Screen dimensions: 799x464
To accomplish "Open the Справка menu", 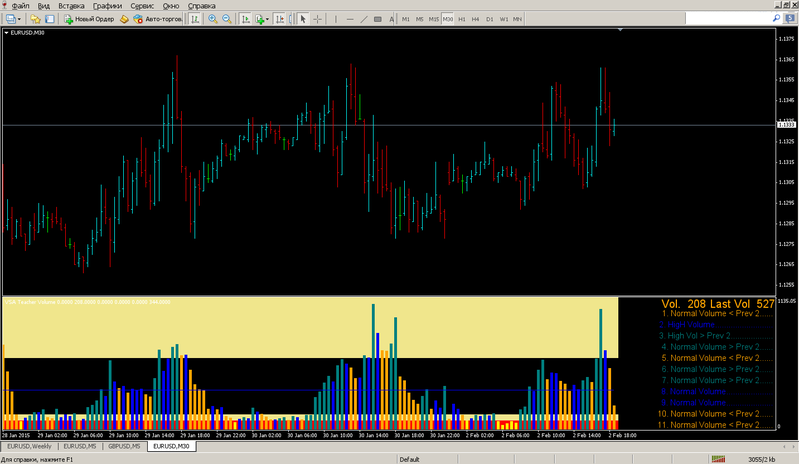I will coord(201,6).
